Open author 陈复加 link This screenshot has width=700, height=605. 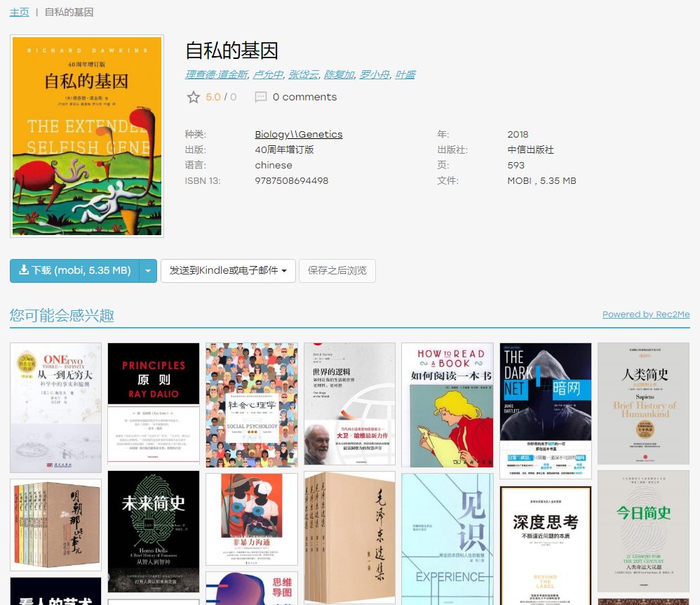click(339, 74)
